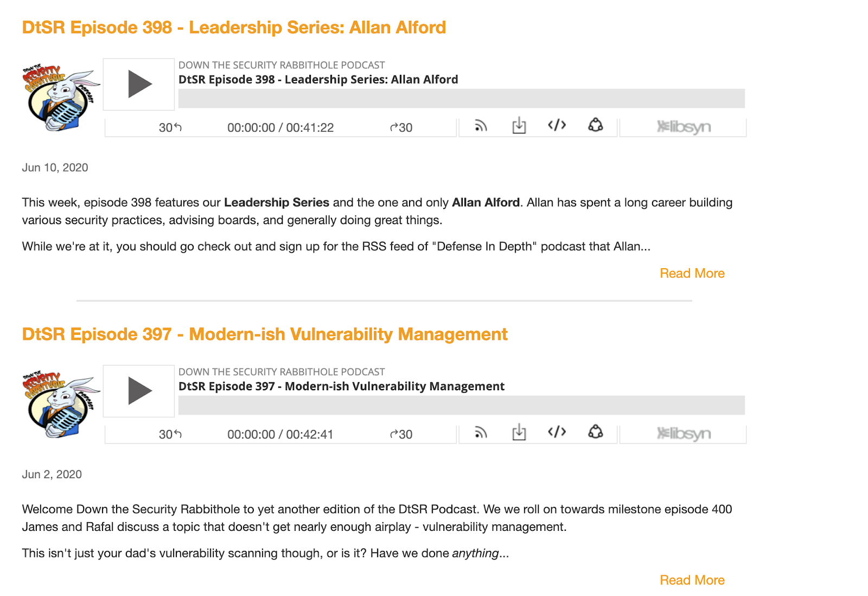The height and width of the screenshot is (596, 868).
Task: Show embed code for Episode 398
Action: coord(557,125)
